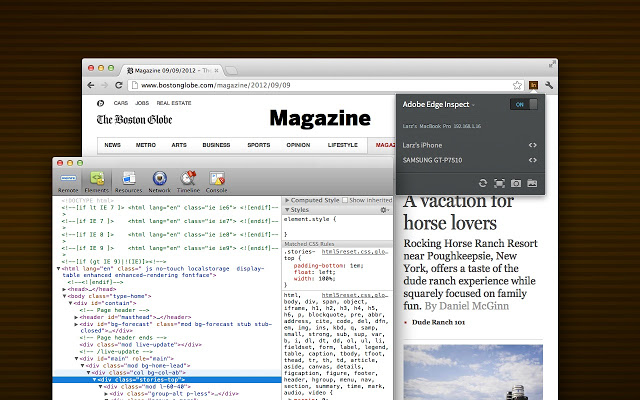Open the BUSINESS navigation item

216,145
